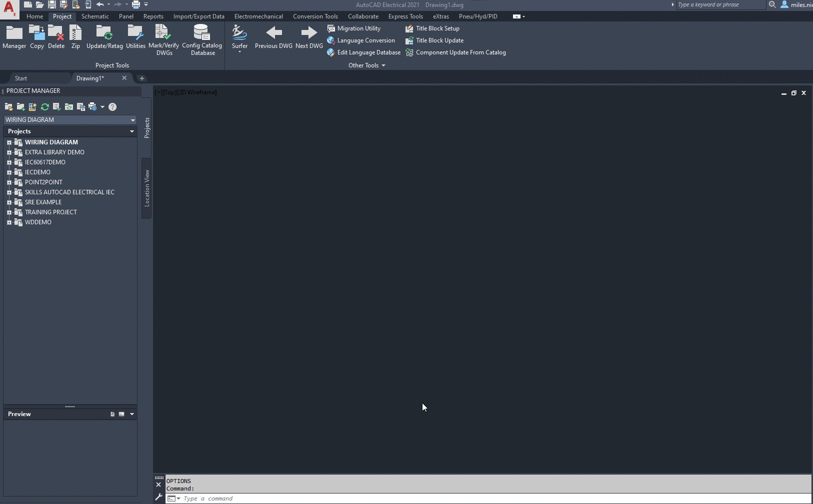Click Mark/Verify DWGs tool

click(x=163, y=40)
